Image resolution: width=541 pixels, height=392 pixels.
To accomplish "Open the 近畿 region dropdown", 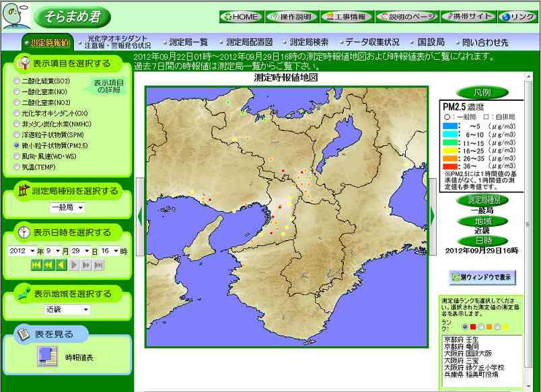I will (67, 310).
